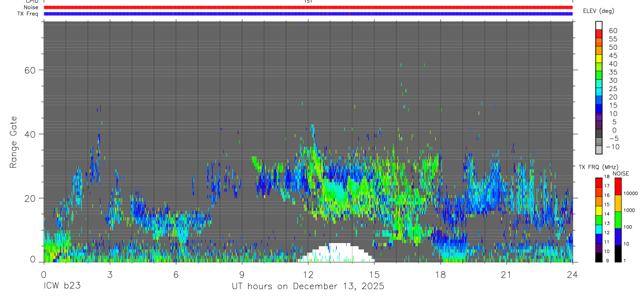Viewport: 644px width, 297px height.
Task: Click the x-axis tick label '6'
Action: pyautogui.click(x=176, y=274)
